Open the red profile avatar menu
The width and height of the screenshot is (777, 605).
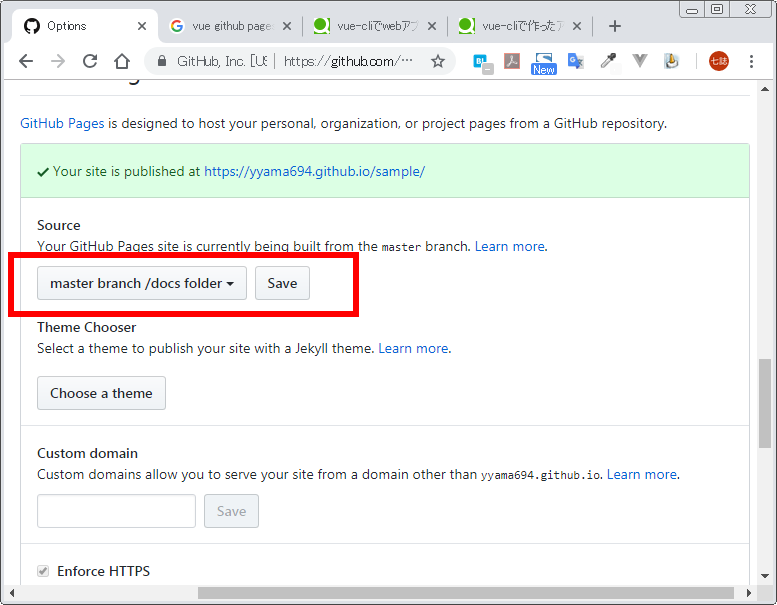coord(719,61)
